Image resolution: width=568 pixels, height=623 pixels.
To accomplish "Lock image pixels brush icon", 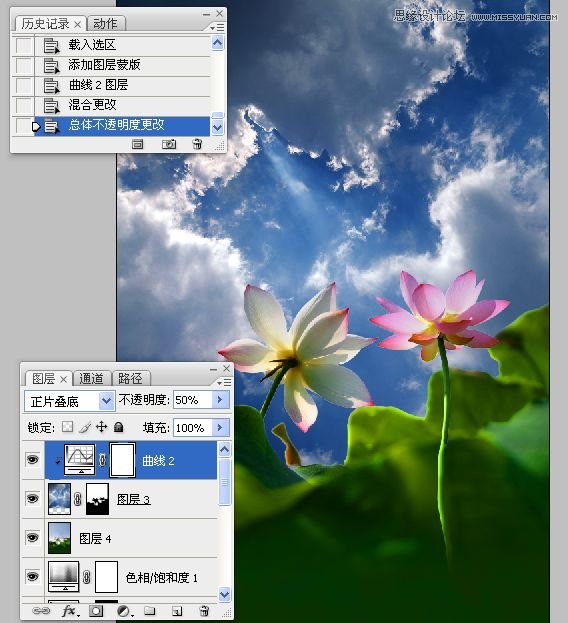I will [x=85, y=427].
